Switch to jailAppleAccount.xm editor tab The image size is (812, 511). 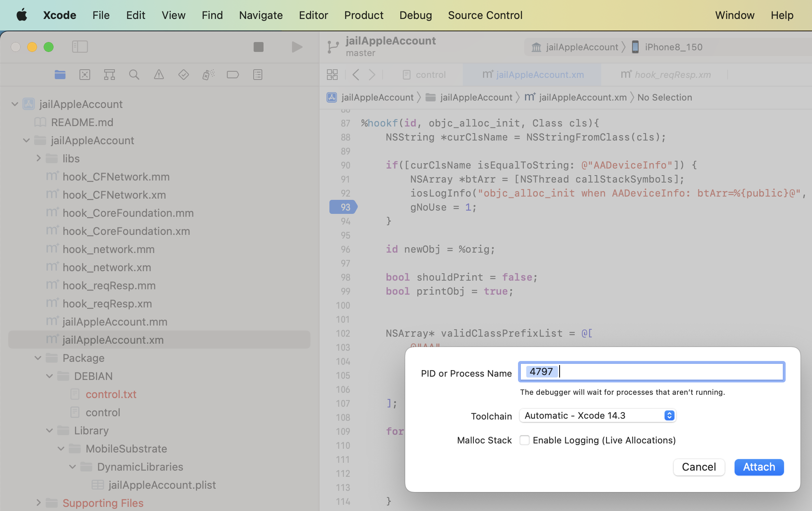pyautogui.click(x=533, y=75)
